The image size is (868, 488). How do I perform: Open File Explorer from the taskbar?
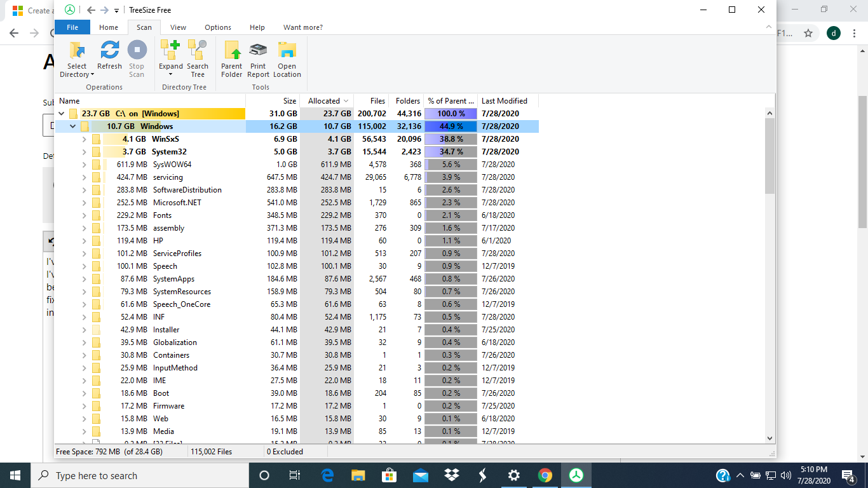(358, 475)
